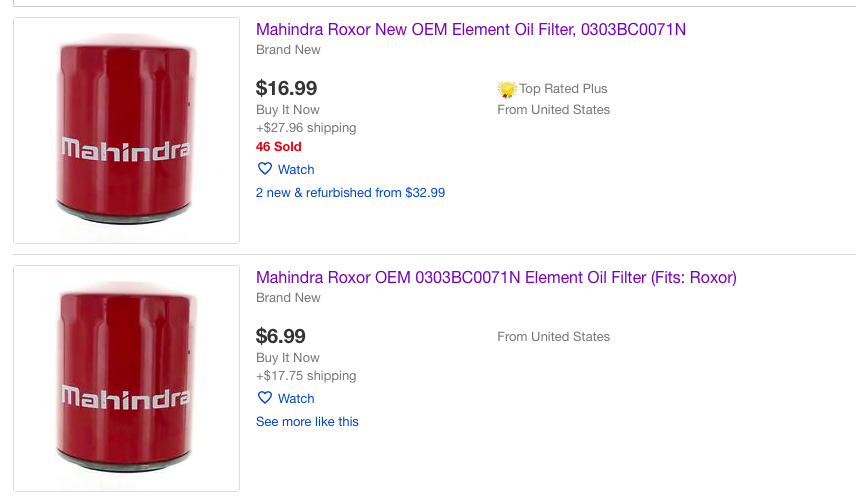
Task: Click the heart icon on the $6.99 listing
Action: pos(265,398)
